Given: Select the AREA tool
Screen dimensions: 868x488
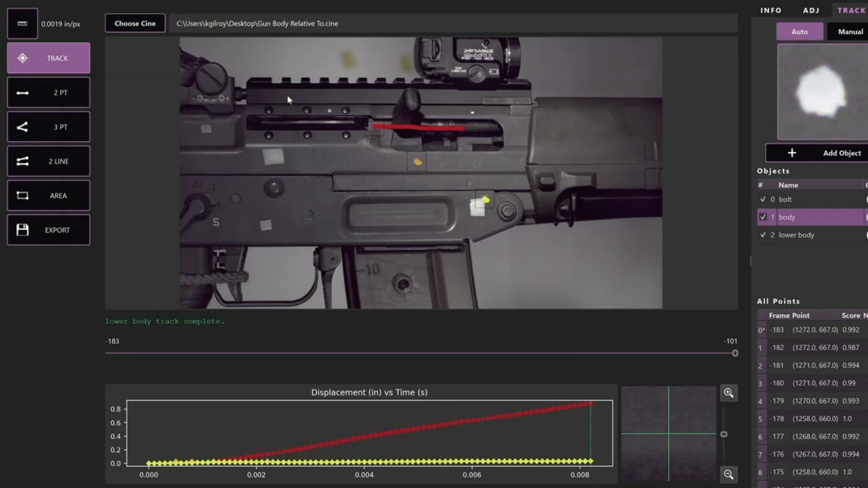Looking at the screenshot, I should (x=49, y=195).
